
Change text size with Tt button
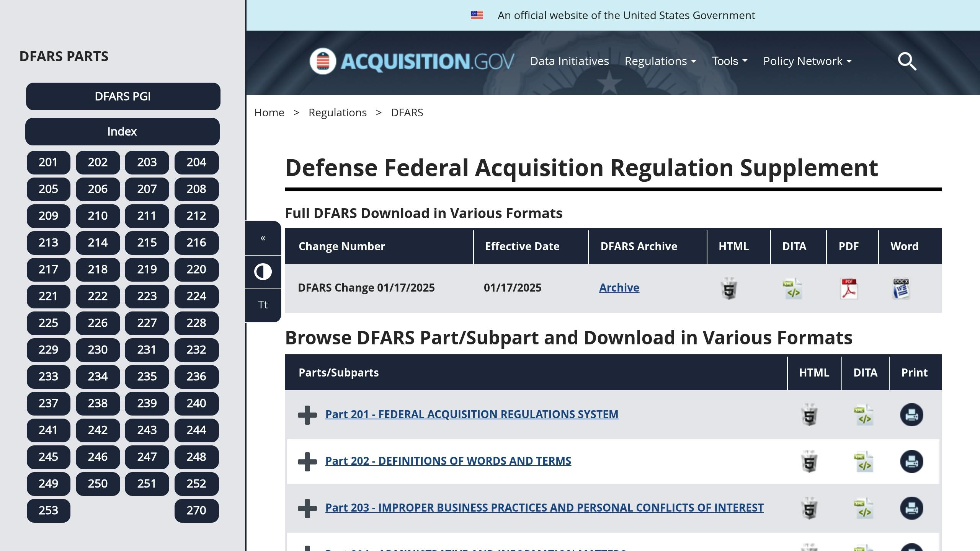pos(263,305)
